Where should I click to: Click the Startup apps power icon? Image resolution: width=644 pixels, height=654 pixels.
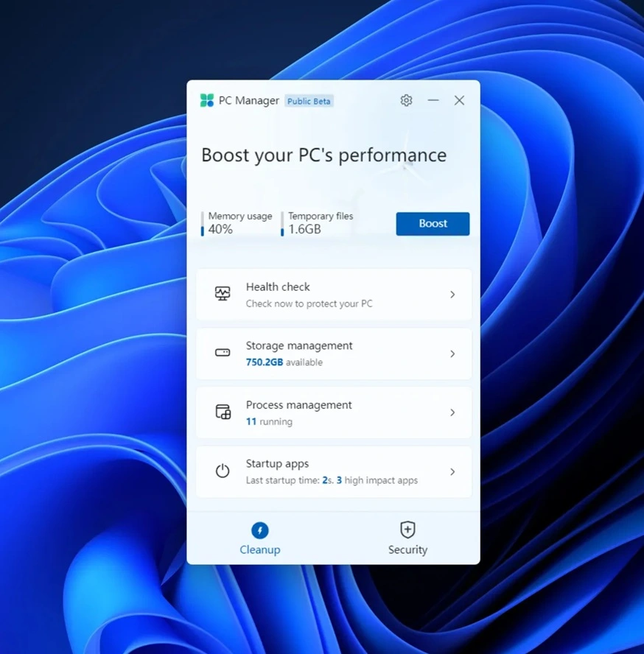[x=223, y=471]
